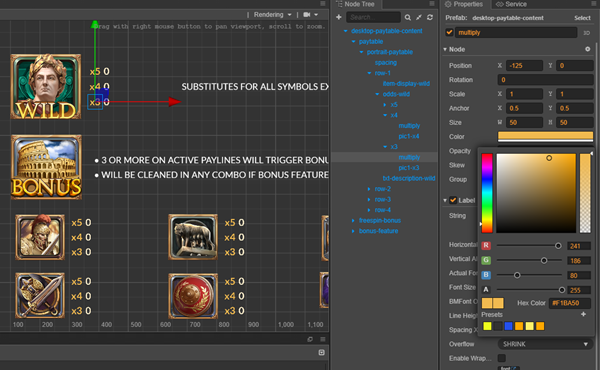Click the Node Tree search magnifier icon
This screenshot has height=370, width=600.
408,17
